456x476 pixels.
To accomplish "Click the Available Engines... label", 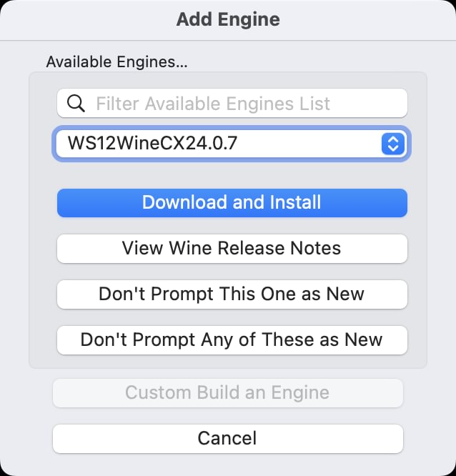I will [117, 62].
